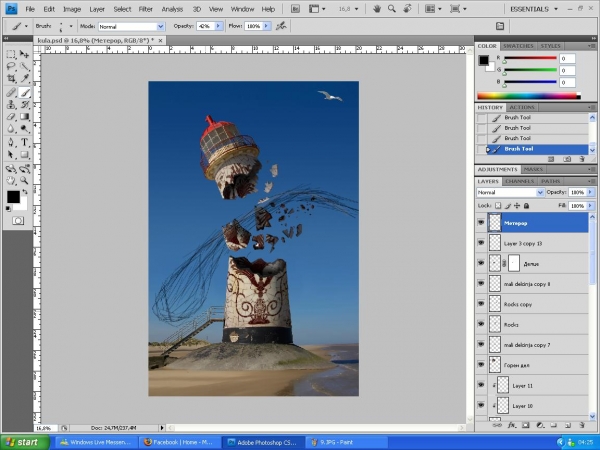The height and width of the screenshot is (450, 600).
Task: Open the brush preset picker arrow
Action: coord(71,26)
